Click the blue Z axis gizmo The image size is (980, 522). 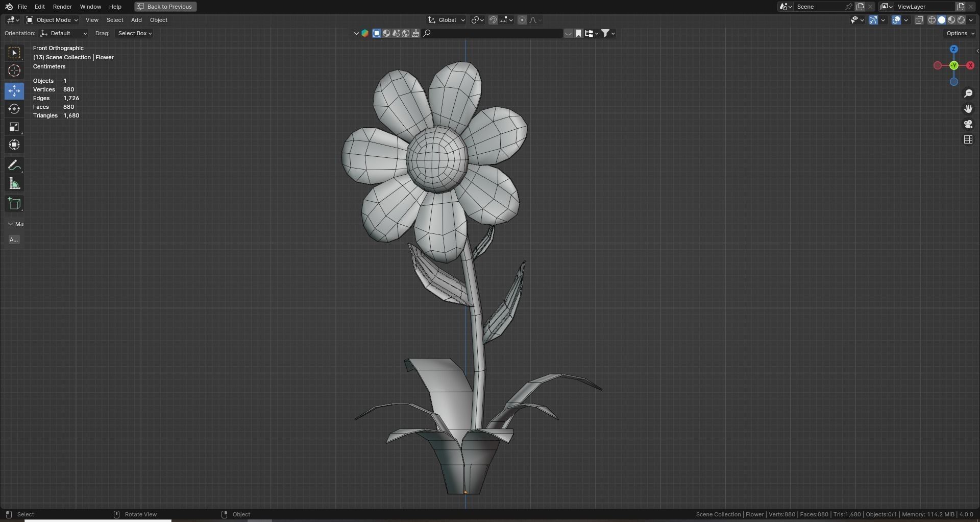[x=954, y=49]
